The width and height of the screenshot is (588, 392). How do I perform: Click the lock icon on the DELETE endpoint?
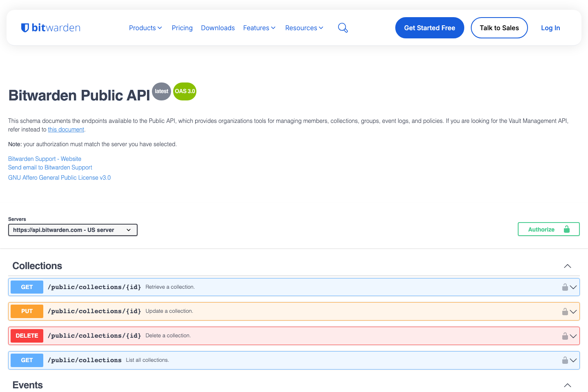coord(565,336)
